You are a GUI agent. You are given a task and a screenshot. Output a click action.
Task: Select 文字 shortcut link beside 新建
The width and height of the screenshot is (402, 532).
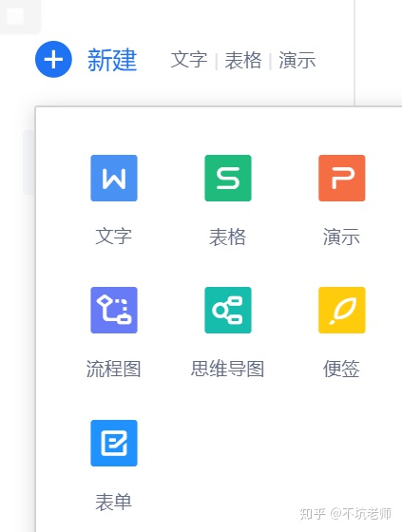189,60
